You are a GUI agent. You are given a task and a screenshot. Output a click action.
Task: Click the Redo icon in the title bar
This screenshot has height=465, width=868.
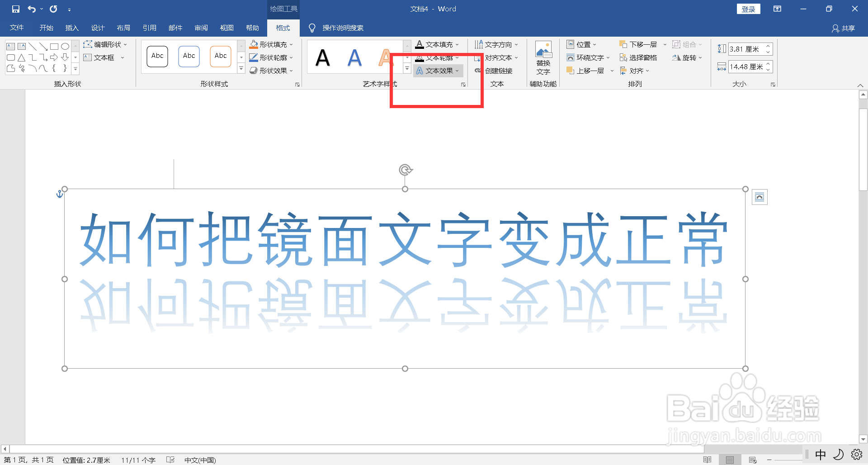coord(53,9)
